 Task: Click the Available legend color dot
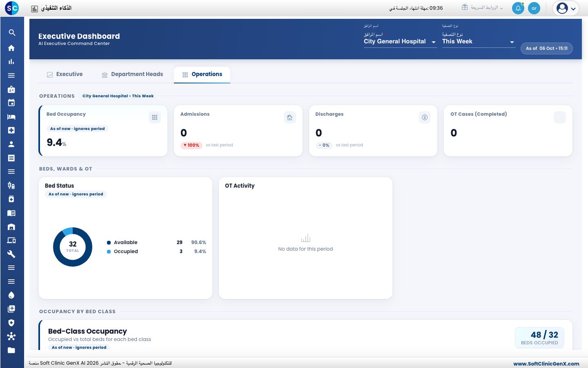(x=109, y=242)
